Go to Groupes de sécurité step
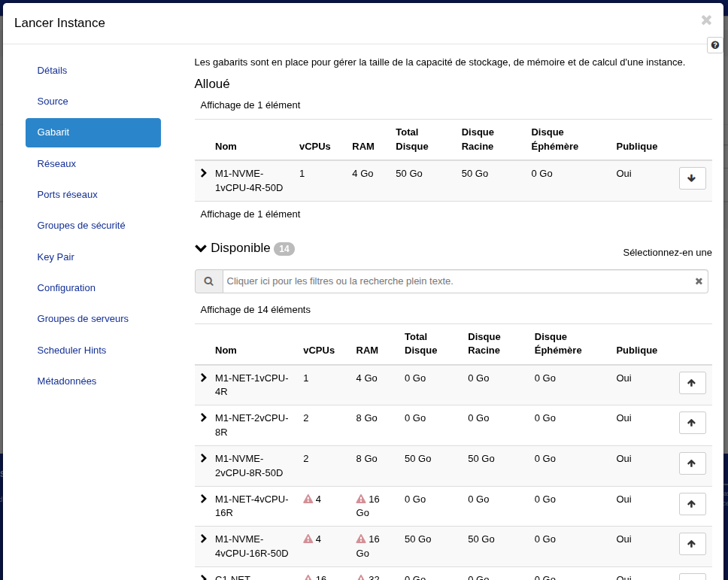728x580 pixels. [81, 225]
